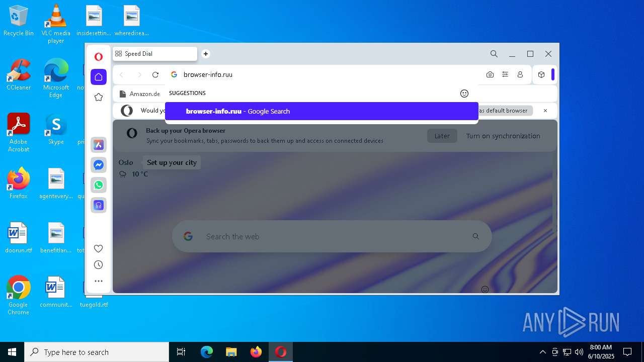This screenshot has height=362, width=644.
Task: Add a new tab with the plus button
Action: (x=206, y=54)
